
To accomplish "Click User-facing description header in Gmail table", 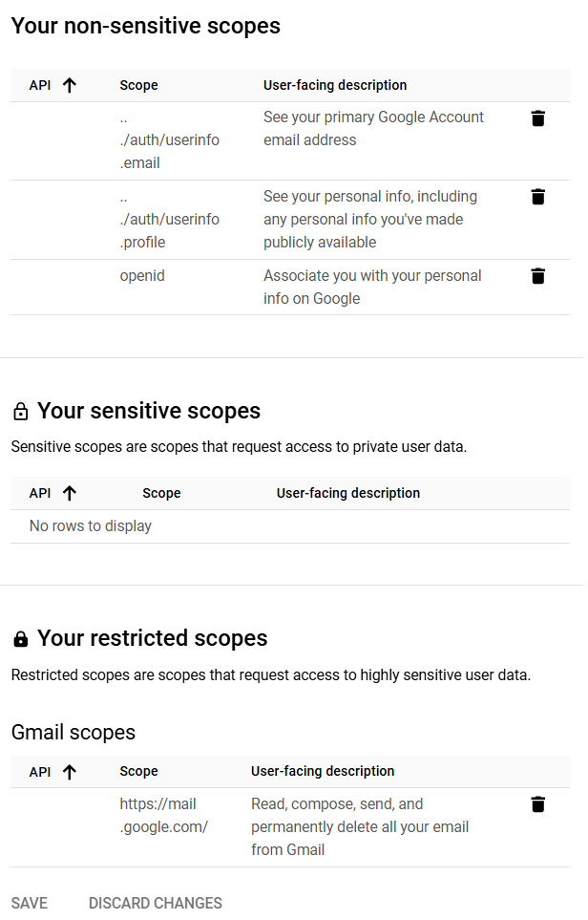I will click(323, 771).
